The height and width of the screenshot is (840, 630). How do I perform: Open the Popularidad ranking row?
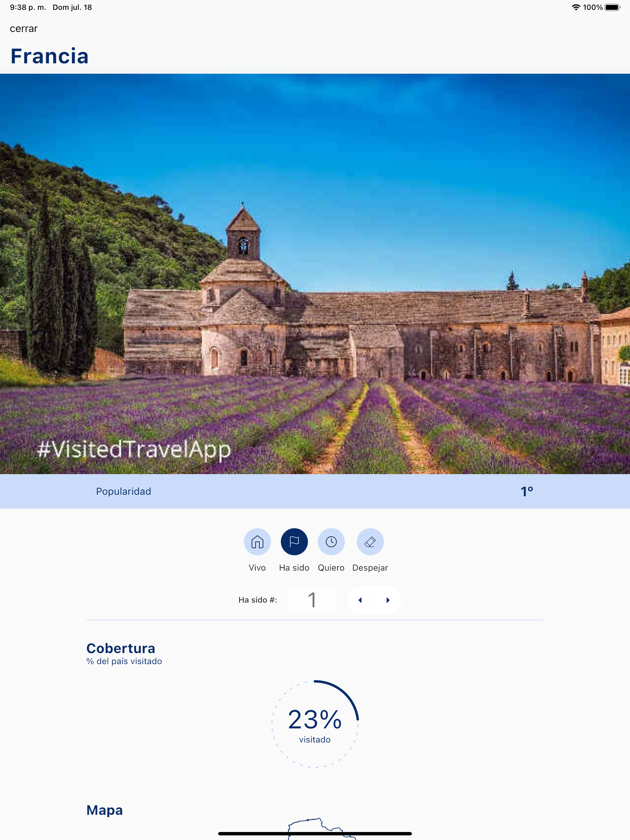[315, 491]
